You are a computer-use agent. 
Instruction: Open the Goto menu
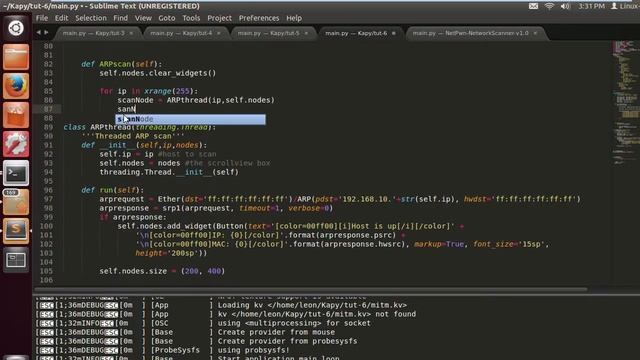pyautogui.click(x=167, y=18)
